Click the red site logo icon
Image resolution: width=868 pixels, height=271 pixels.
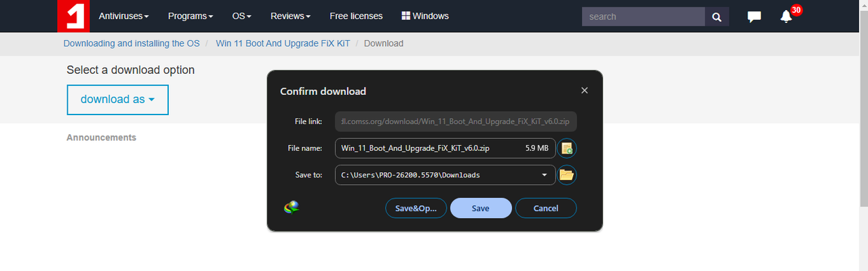pos(73,16)
